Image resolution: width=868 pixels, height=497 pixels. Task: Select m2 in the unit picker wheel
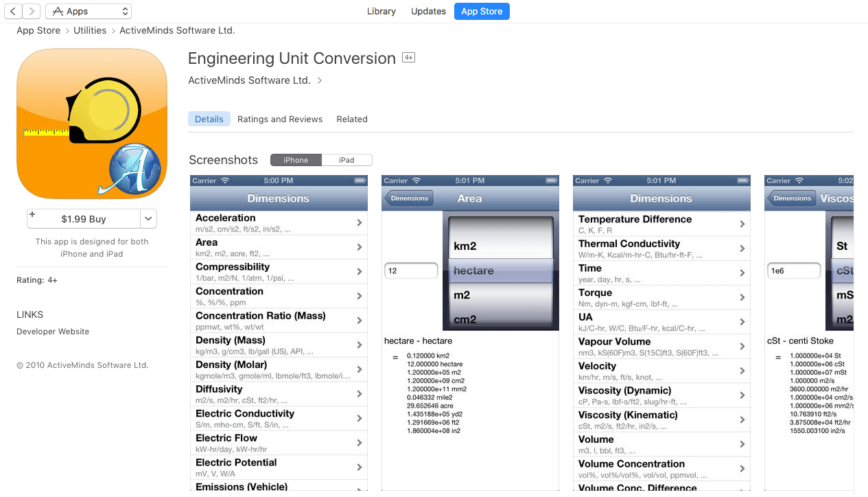click(500, 294)
